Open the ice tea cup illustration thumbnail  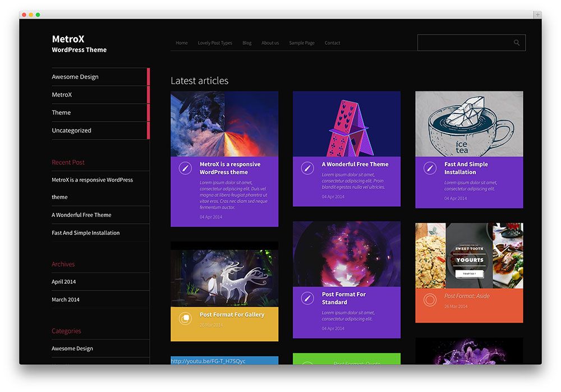[469, 124]
